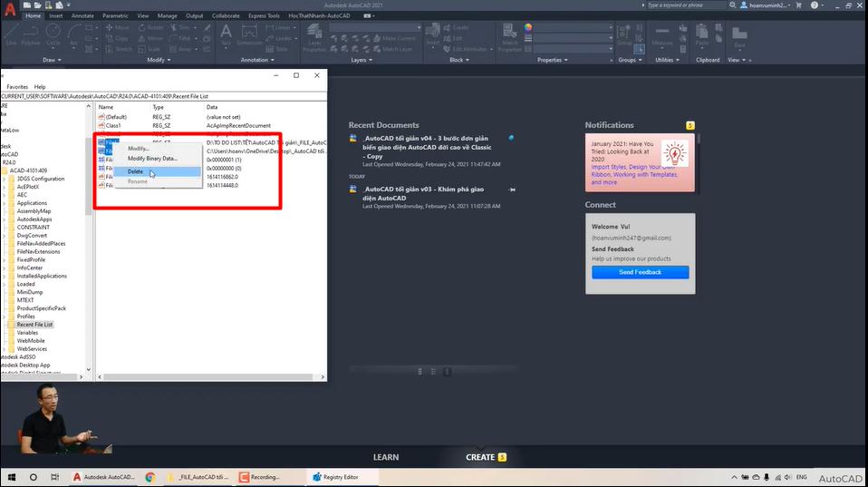The height and width of the screenshot is (487, 868).
Task: Switch to the Annotate ribbon tab
Action: [82, 16]
